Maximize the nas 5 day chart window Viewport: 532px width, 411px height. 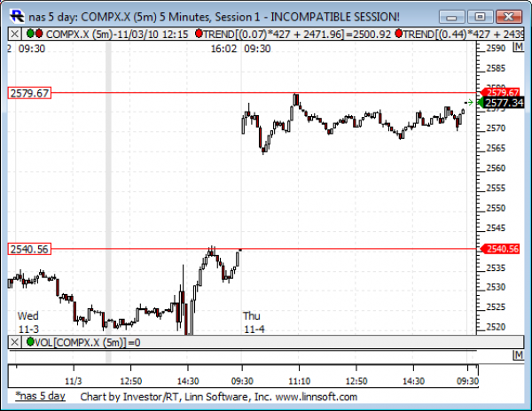(480, 17)
